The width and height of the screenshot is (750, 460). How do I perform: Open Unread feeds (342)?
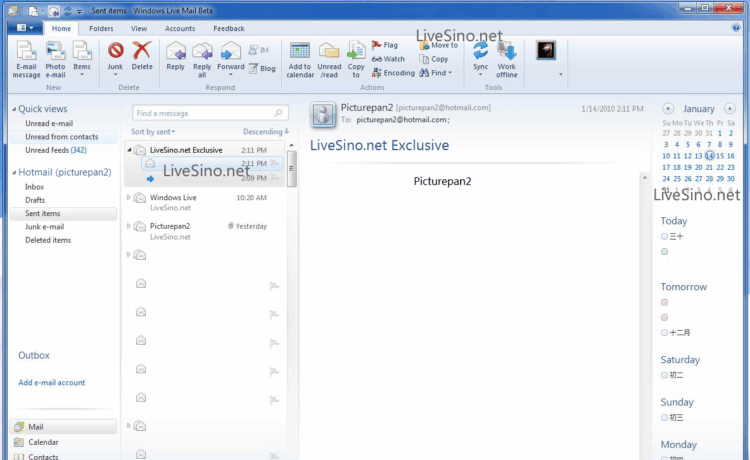pos(56,150)
